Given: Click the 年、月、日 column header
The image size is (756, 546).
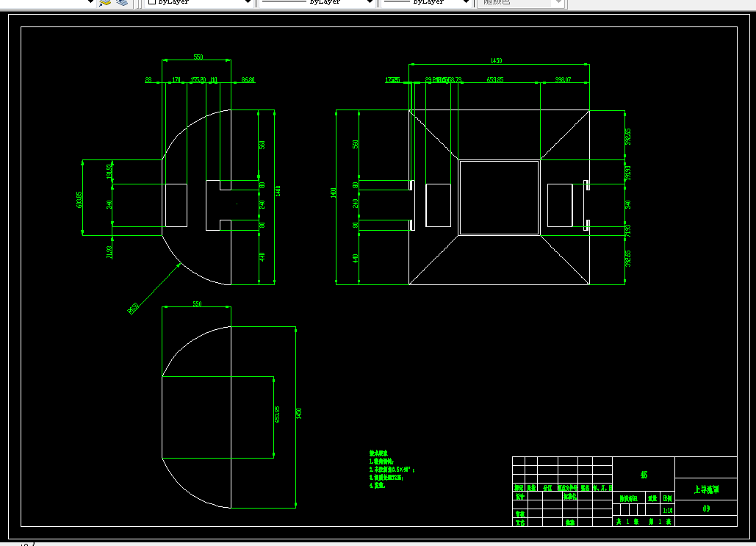Looking at the screenshot, I should pyautogui.click(x=602, y=488).
